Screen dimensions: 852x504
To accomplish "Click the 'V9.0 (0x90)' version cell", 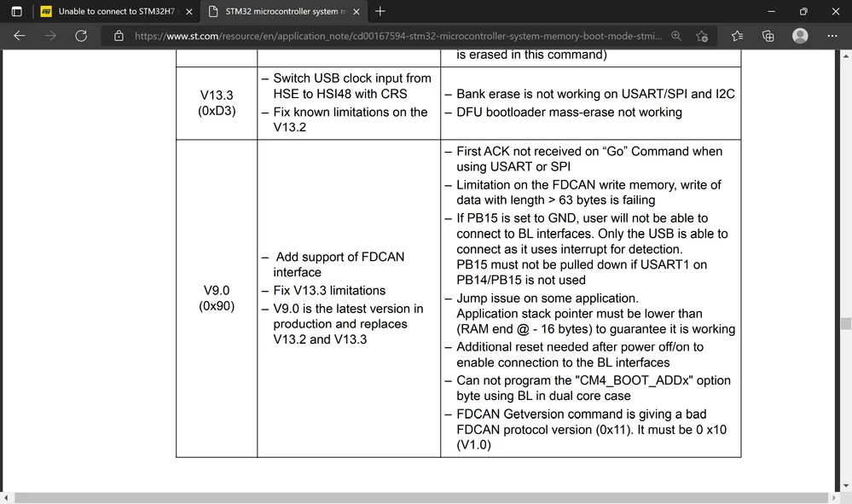I will point(217,298).
